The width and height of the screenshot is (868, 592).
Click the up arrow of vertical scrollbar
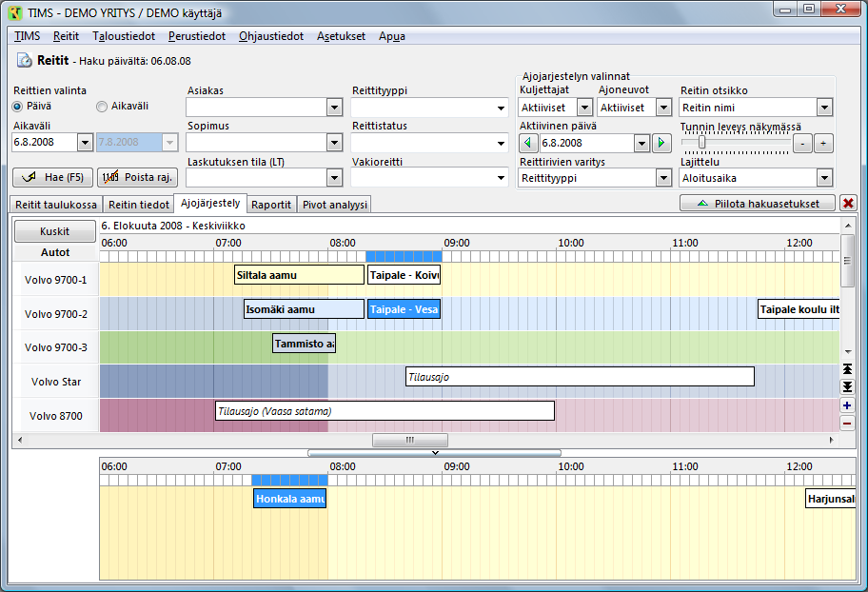(x=847, y=226)
